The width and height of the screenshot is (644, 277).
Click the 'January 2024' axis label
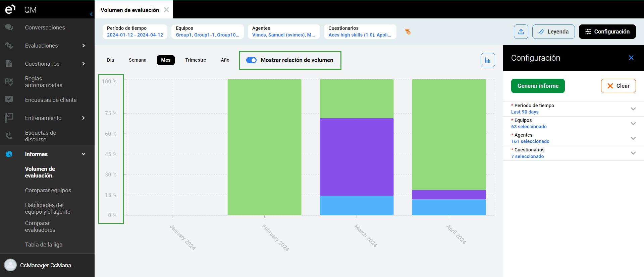click(x=182, y=237)
